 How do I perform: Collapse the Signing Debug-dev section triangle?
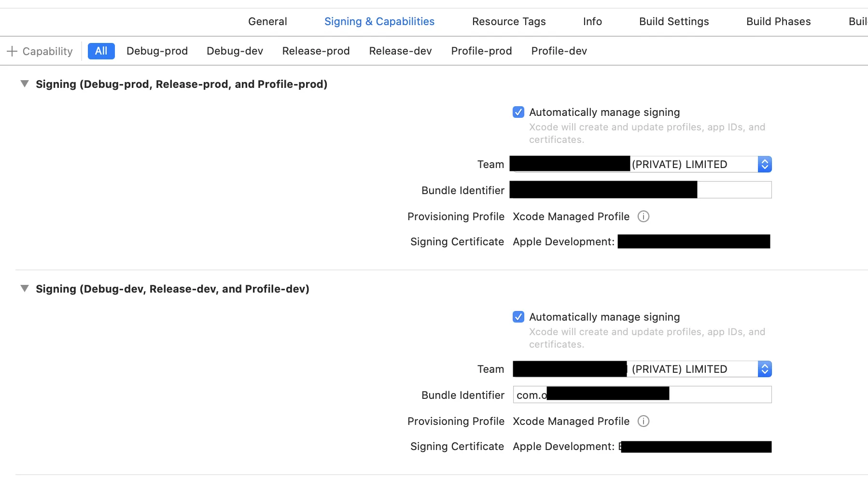pyautogui.click(x=25, y=289)
